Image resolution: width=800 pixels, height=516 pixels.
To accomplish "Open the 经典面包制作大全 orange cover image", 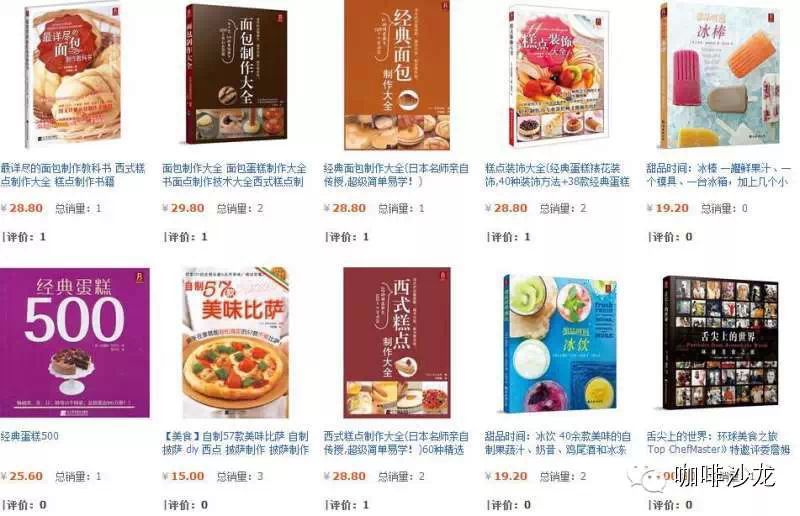I will (x=397, y=75).
